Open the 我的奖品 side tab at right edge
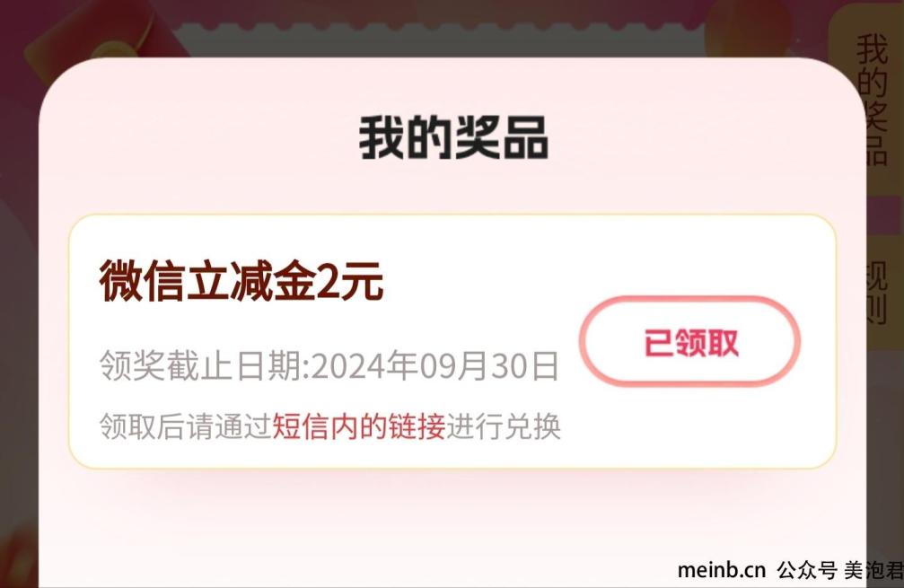Screen dimensions: 904x588 (871, 99)
